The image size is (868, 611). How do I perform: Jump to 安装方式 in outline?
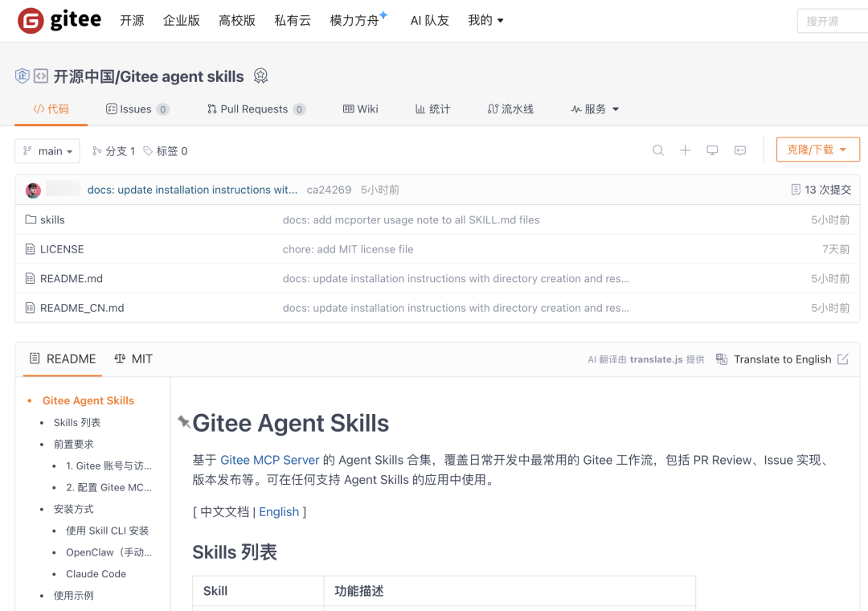74,509
